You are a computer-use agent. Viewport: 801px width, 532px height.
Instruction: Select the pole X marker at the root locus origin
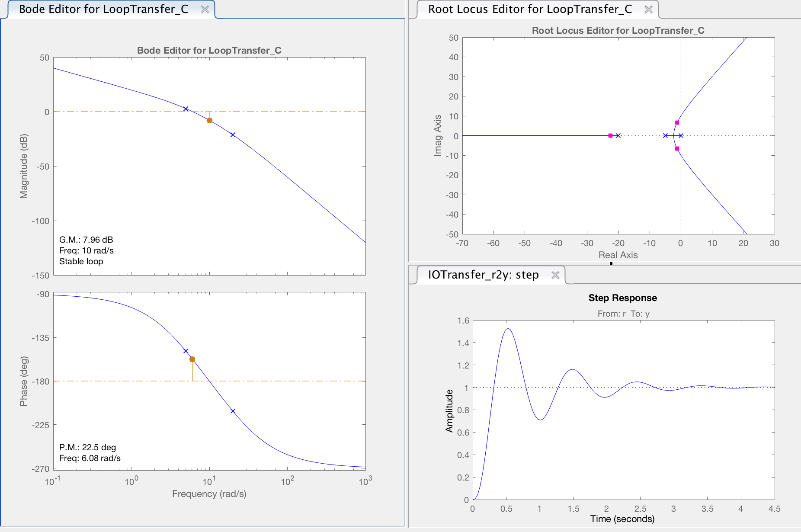[680, 135]
